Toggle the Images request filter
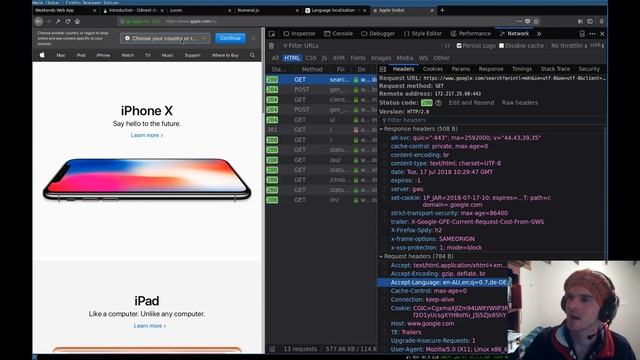The height and width of the screenshot is (360, 640). [381, 58]
